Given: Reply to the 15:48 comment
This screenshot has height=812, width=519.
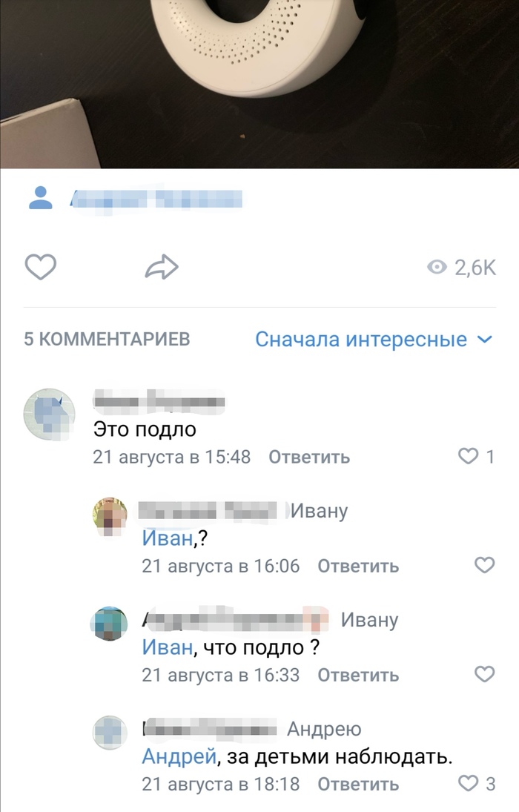Looking at the screenshot, I should [309, 457].
